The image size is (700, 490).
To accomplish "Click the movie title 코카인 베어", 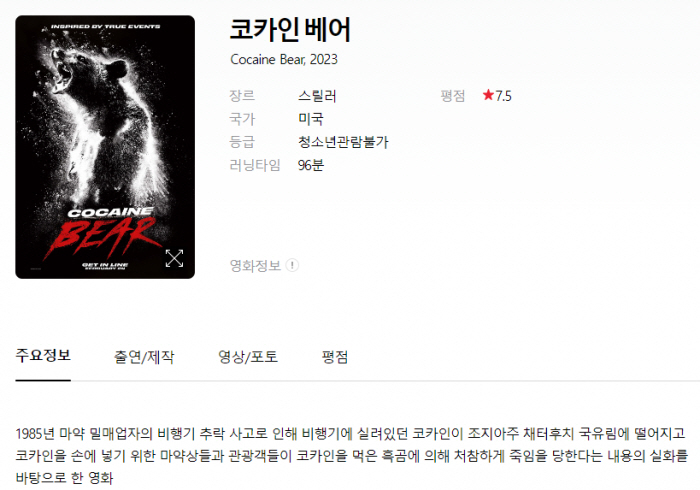I will (x=290, y=29).
